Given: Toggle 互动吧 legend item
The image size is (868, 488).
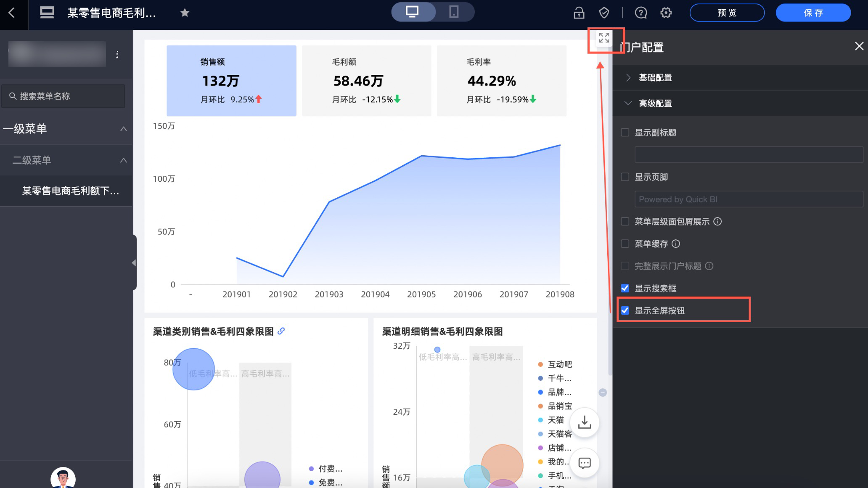Looking at the screenshot, I should click(555, 364).
